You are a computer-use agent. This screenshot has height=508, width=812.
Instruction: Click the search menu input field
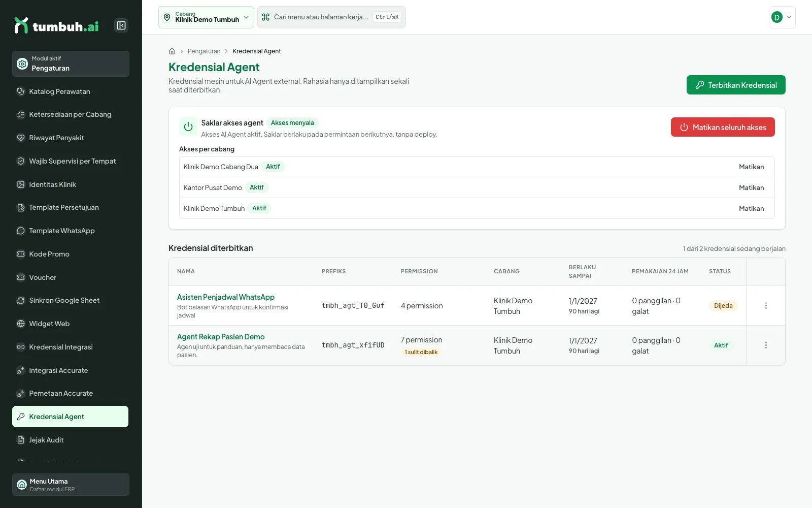(331, 17)
